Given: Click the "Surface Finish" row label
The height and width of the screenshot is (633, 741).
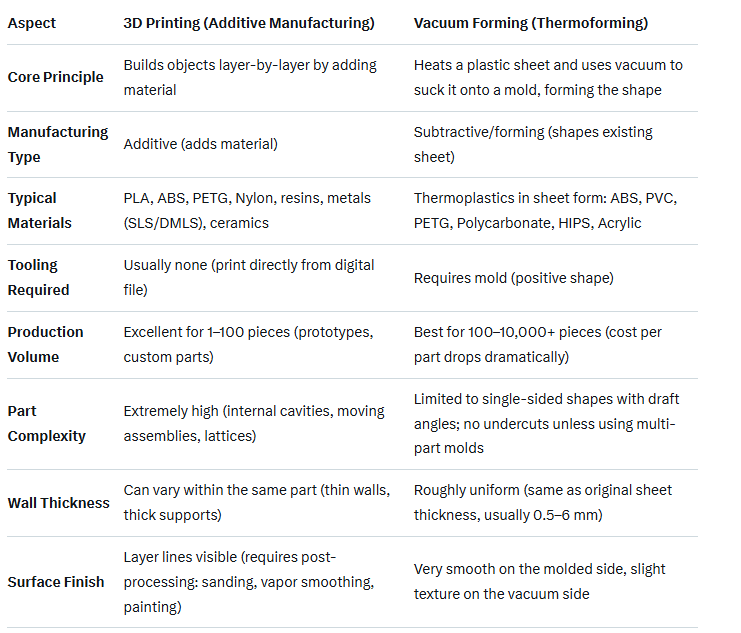Looking at the screenshot, I should [56, 581].
